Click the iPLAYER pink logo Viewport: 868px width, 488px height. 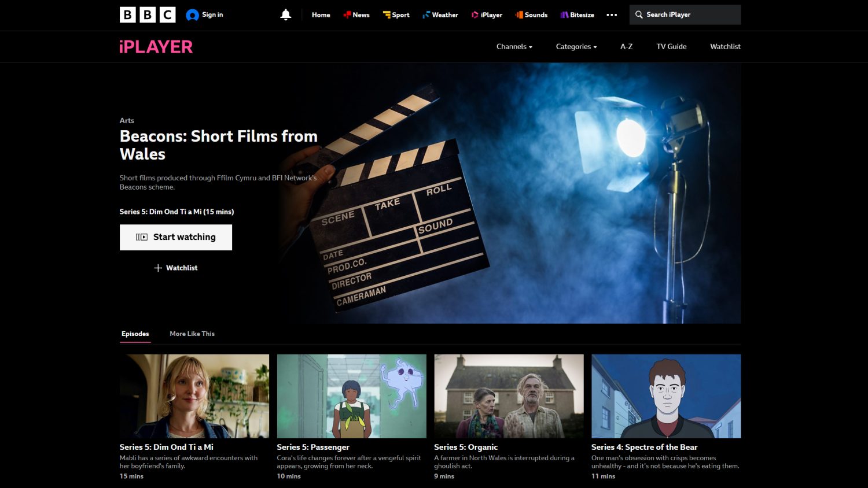(x=156, y=47)
